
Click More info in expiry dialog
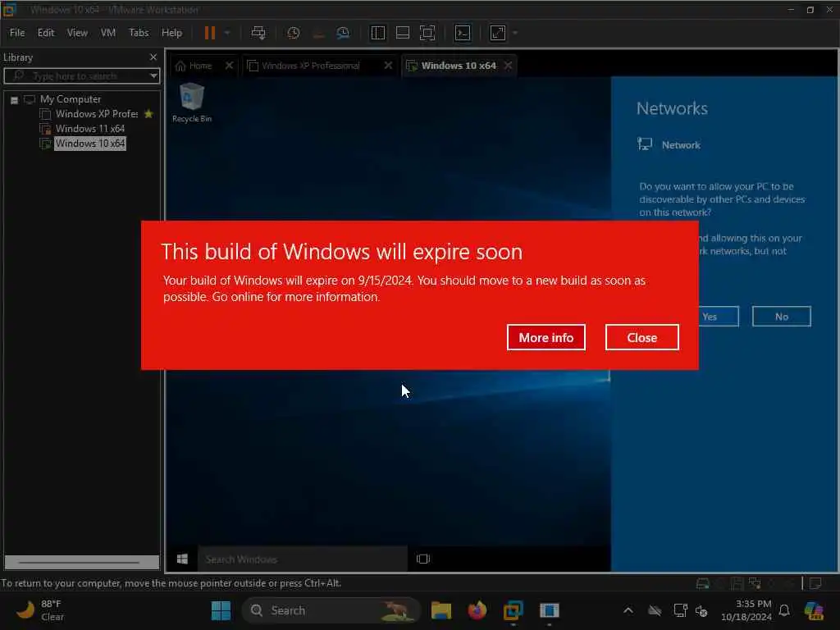(x=546, y=337)
